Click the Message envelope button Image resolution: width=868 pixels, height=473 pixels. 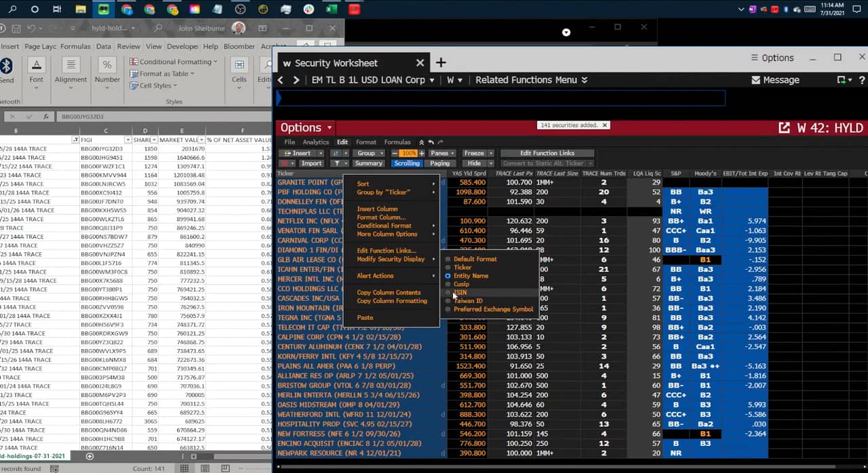tap(775, 80)
